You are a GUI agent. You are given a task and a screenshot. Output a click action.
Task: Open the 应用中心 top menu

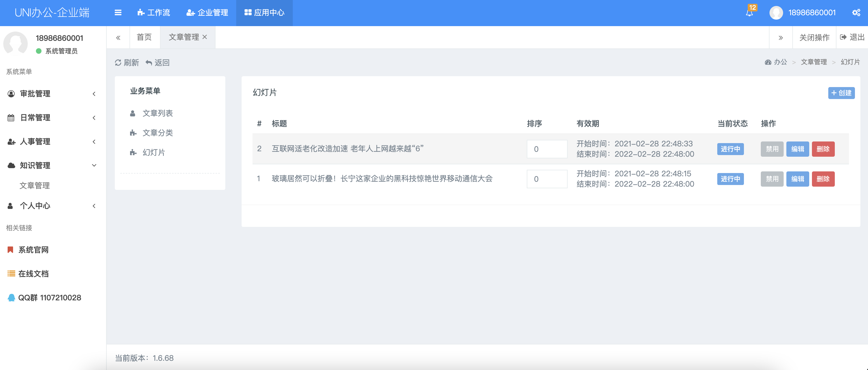click(264, 13)
